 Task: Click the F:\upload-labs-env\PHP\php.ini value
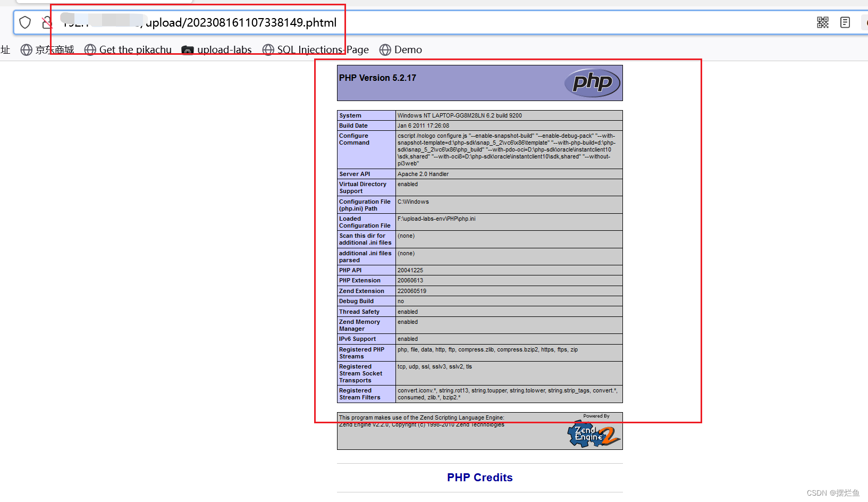pos(436,219)
